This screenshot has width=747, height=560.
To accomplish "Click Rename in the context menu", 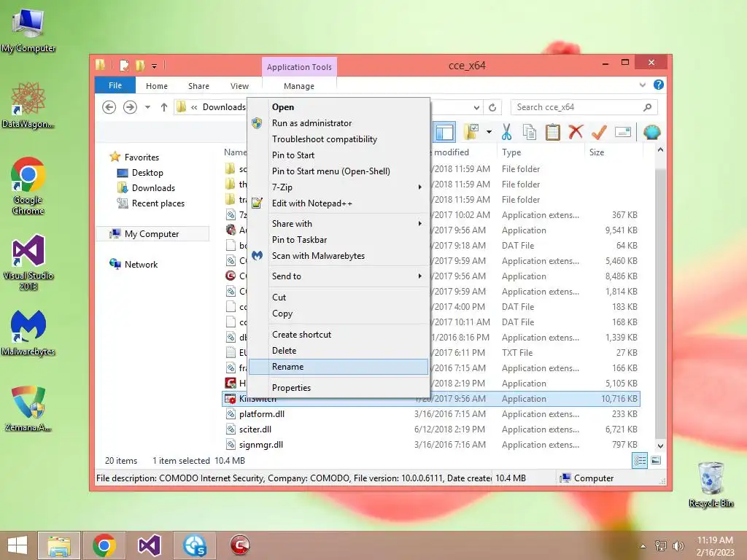I will click(338, 367).
